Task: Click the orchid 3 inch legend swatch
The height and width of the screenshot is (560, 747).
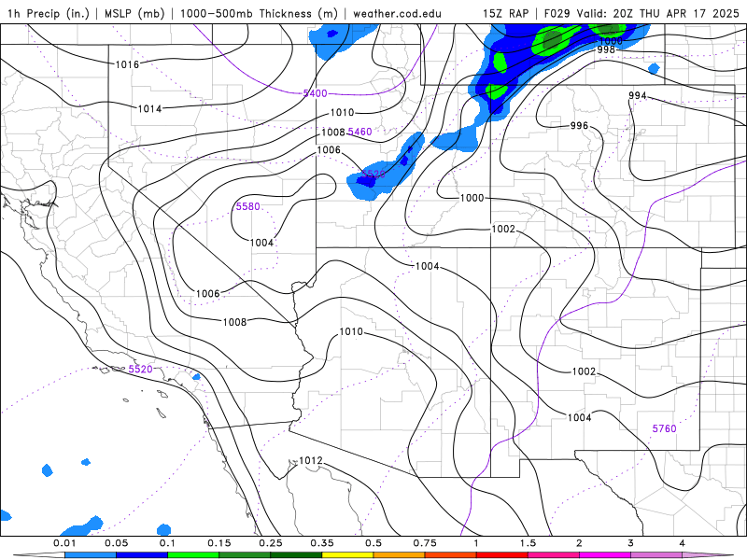Action: point(656,555)
